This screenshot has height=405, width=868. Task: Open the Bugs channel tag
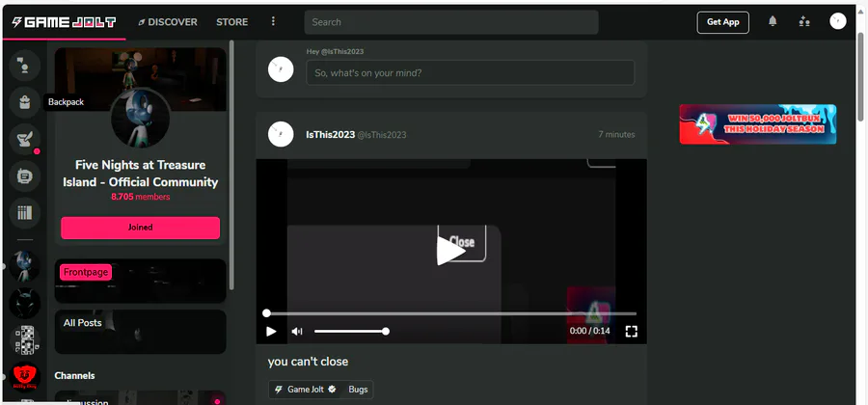tap(358, 390)
